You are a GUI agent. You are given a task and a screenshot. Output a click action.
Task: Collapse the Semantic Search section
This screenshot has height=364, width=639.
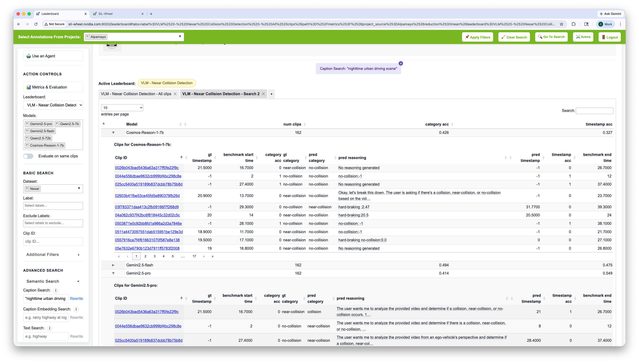(x=53, y=281)
